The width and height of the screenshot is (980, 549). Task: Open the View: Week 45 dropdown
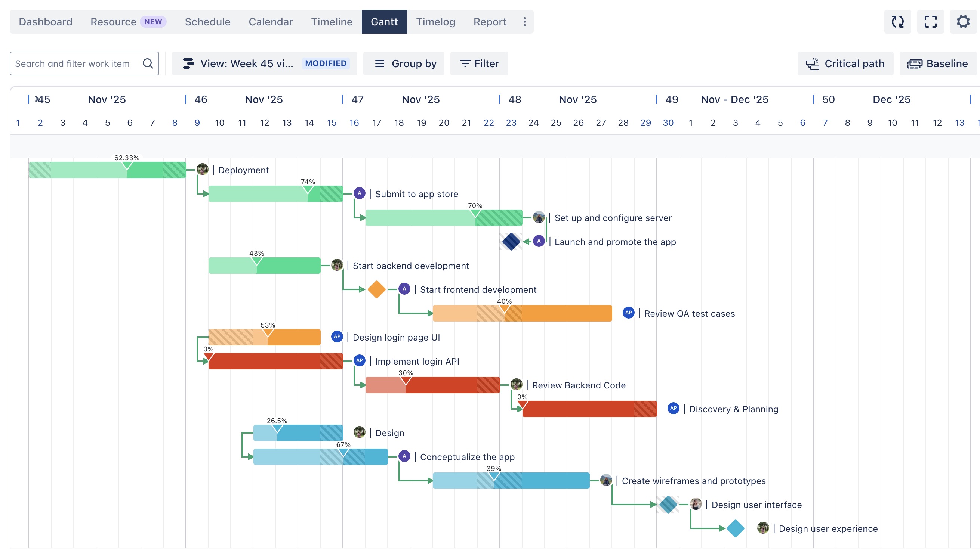[264, 63]
